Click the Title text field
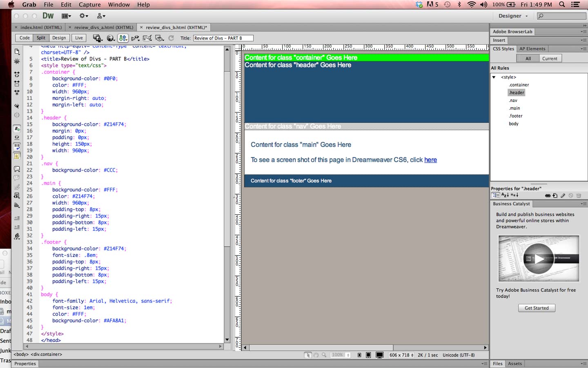The width and height of the screenshot is (588, 368). (x=223, y=38)
